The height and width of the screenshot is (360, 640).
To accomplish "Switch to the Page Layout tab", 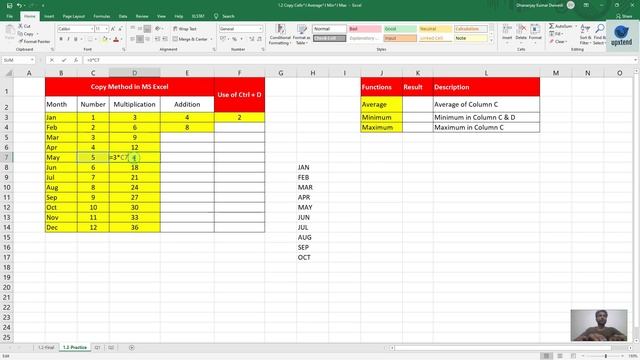I will [x=73, y=16].
